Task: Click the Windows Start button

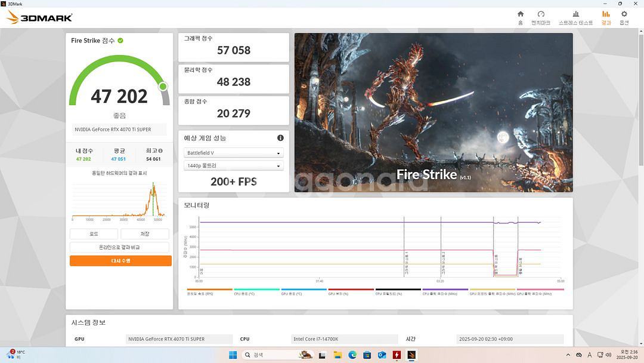Action: (x=232, y=356)
